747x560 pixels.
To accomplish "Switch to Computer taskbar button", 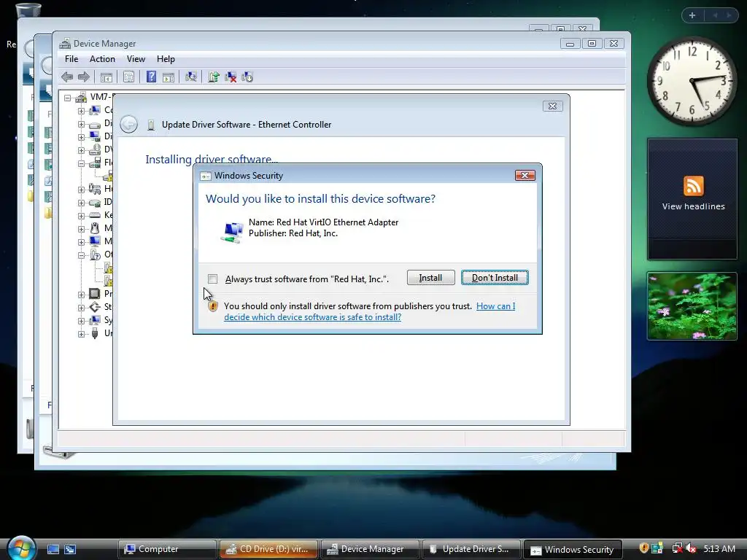I will [x=167, y=549].
